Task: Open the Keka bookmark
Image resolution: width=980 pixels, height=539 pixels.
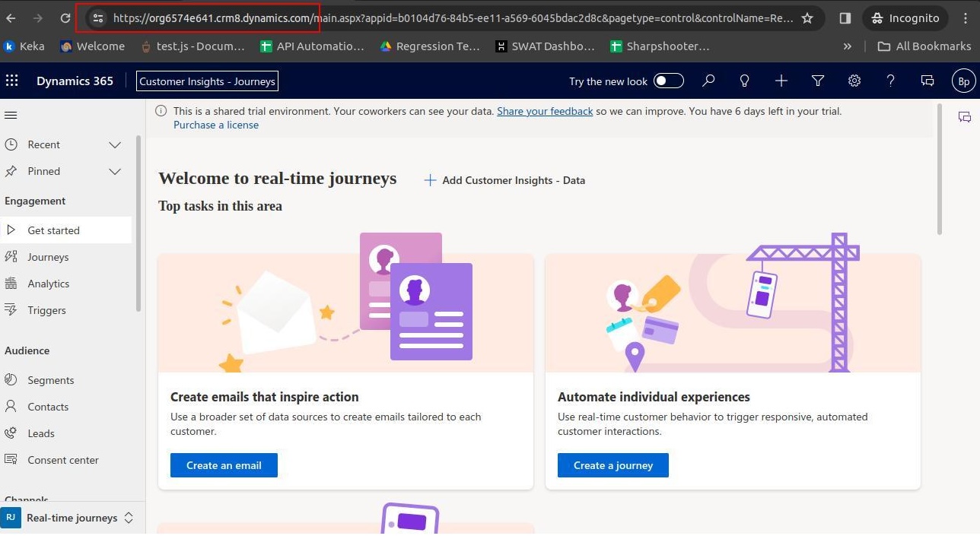Action: [24, 46]
